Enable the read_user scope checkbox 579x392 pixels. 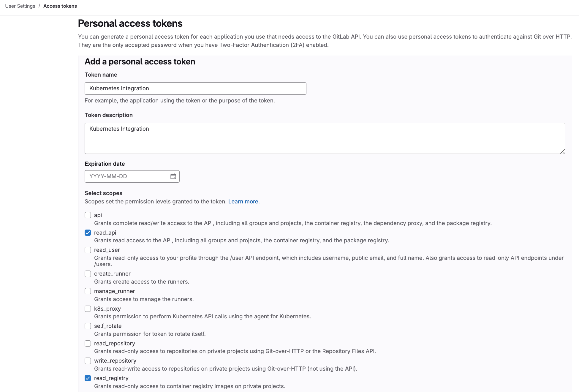88,250
